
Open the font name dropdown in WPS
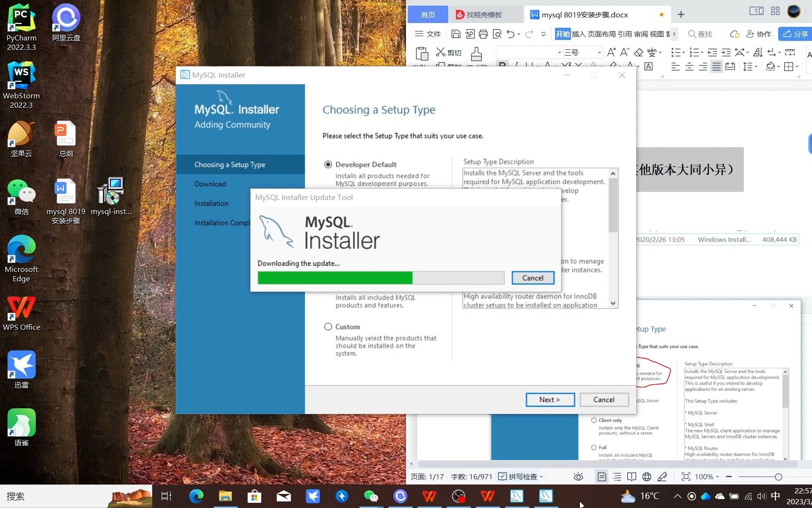[559, 52]
